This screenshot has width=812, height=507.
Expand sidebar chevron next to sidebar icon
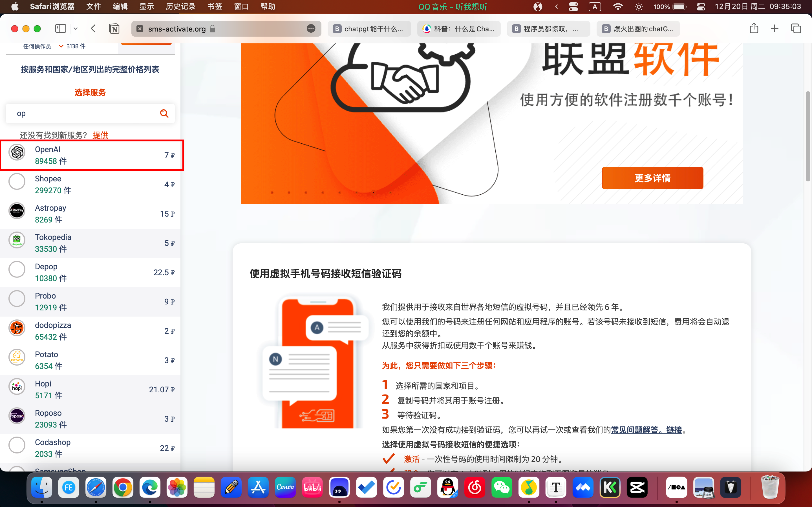[76, 28]
